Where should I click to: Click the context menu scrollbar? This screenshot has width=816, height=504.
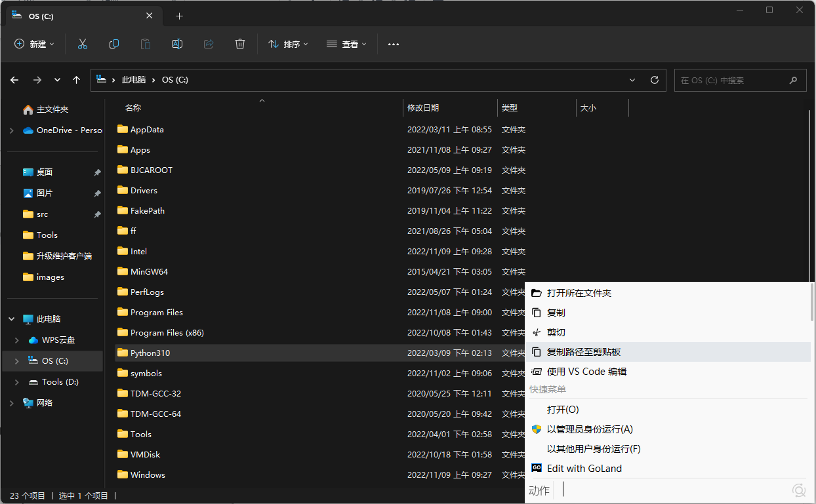[x=813, y=301]
